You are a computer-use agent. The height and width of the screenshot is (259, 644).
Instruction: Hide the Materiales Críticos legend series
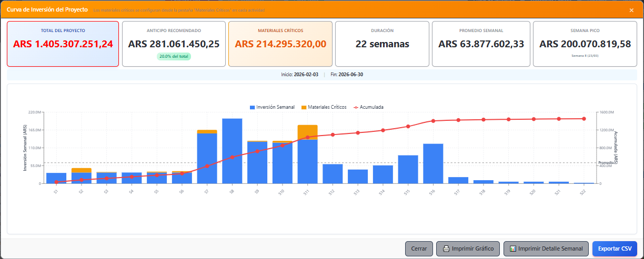[x=324, y=107]
